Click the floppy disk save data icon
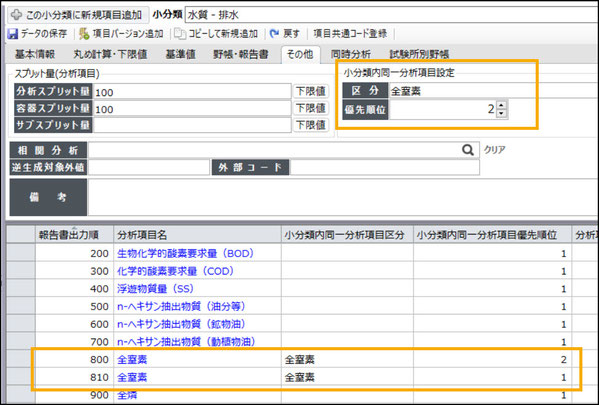This screenshot has height=405, width=599. [x=13, y=34]
